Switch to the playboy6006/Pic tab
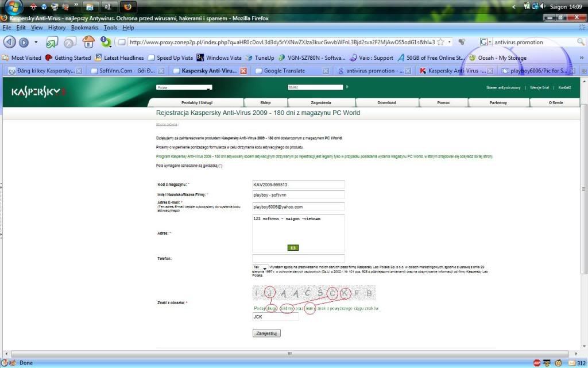 coord(539,71)
